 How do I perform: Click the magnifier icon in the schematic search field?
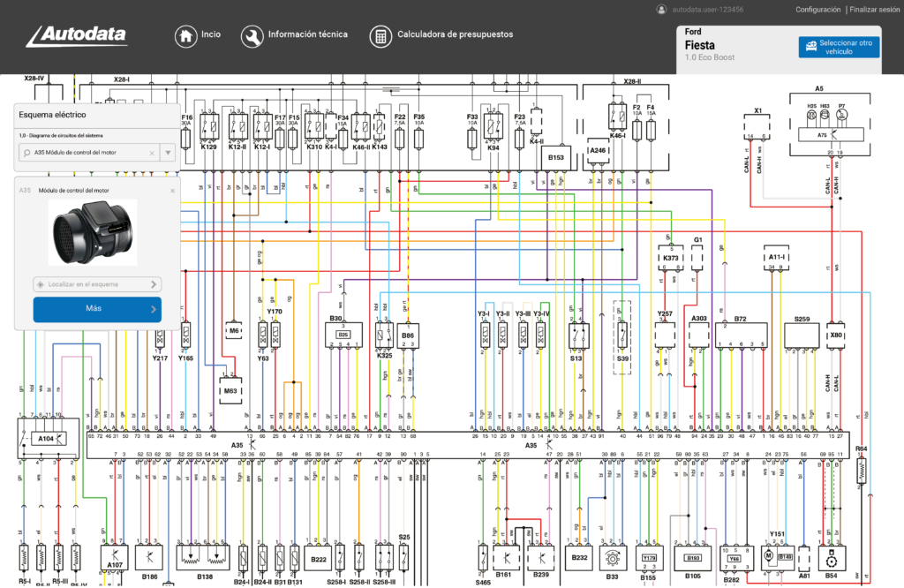26,152
